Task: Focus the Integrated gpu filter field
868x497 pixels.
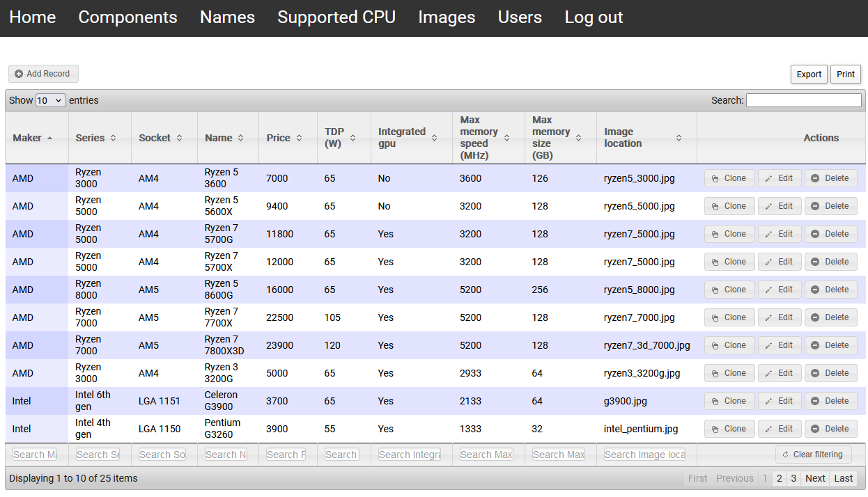Action: [x=410, y=455]
